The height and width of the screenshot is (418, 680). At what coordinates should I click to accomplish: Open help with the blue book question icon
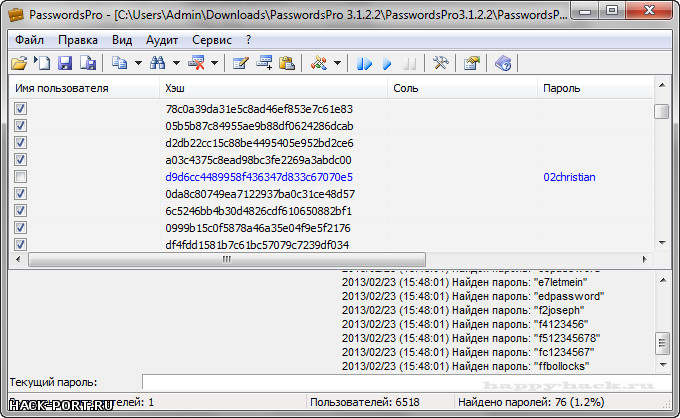click(x=503, y=63)
